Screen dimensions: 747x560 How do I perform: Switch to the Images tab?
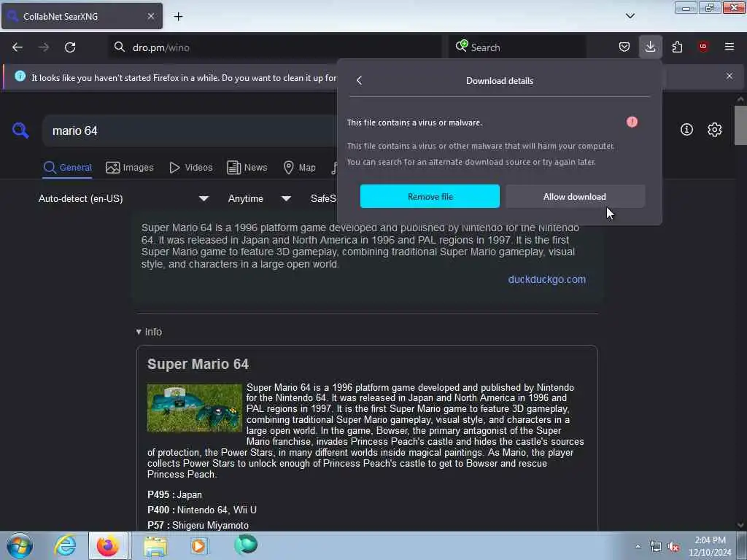pos(130,168)
